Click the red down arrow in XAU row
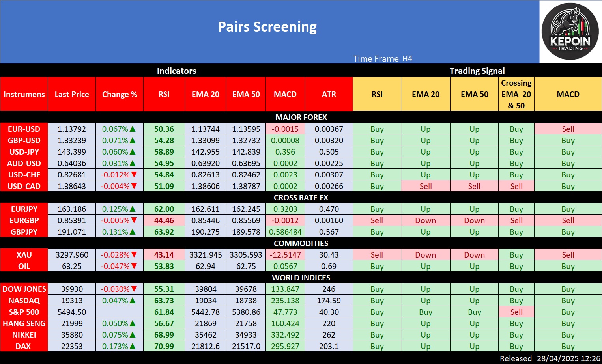 [x=134, y=255]
